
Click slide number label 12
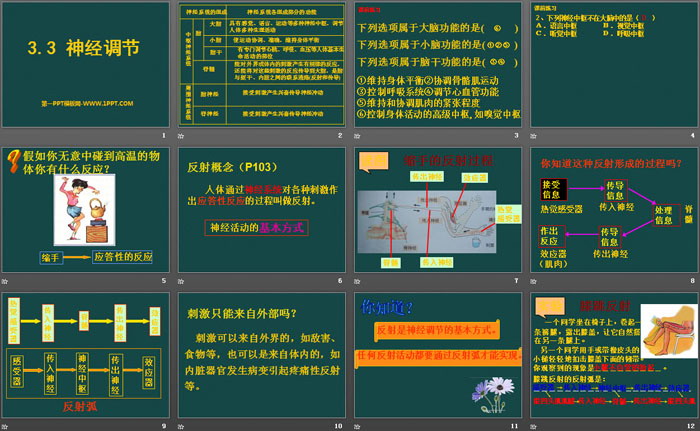tap(691, 426)
